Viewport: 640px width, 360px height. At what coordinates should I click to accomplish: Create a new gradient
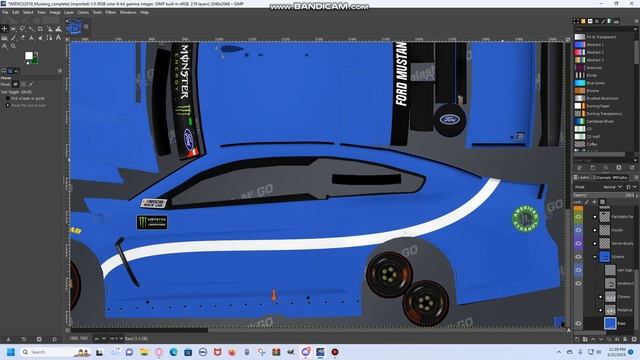[x=593, y=168]
